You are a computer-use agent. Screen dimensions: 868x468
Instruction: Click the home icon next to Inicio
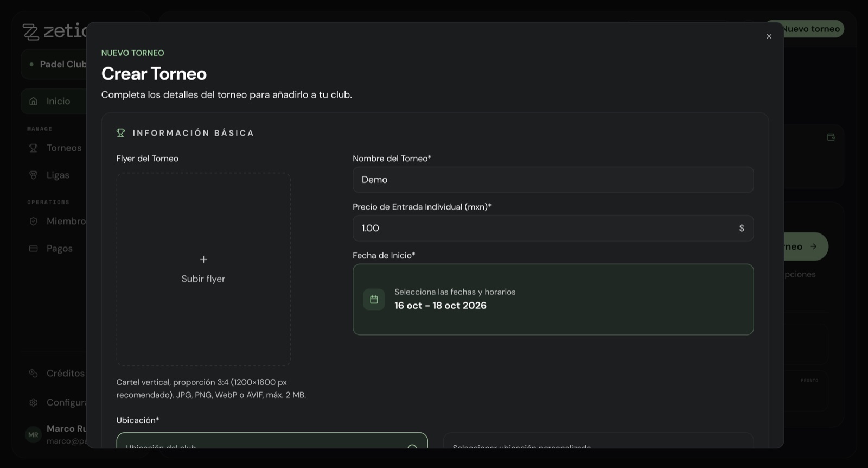point(34,101)
